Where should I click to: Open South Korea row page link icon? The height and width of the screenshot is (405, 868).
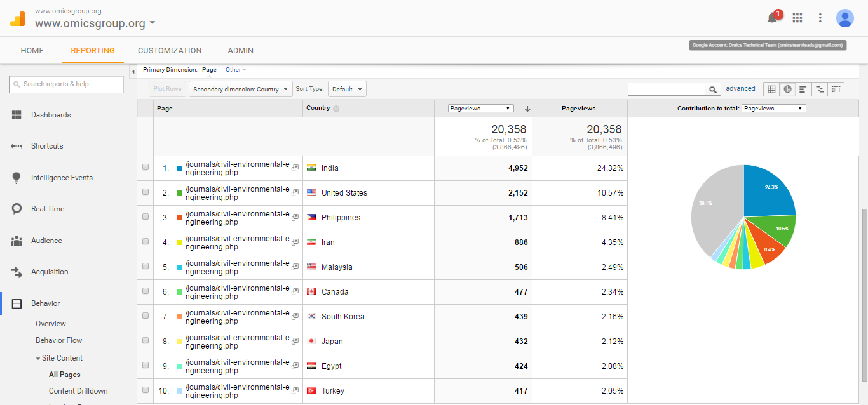295,317
